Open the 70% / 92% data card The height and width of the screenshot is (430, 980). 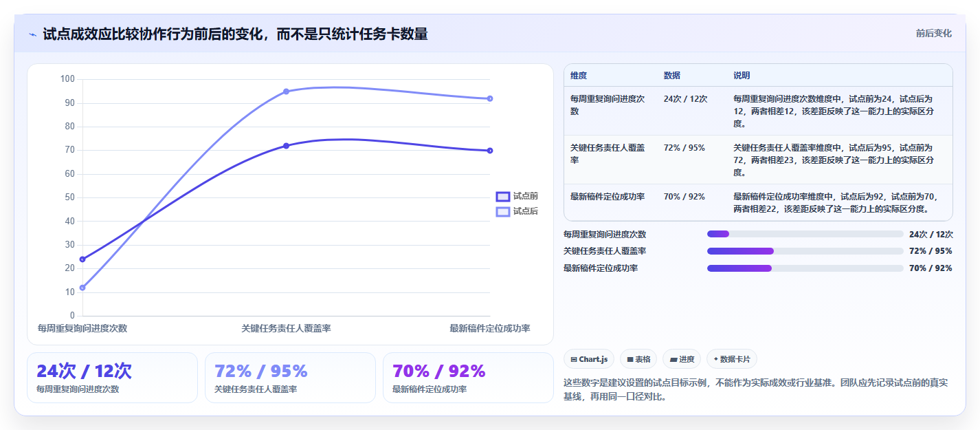pos(468,378)
